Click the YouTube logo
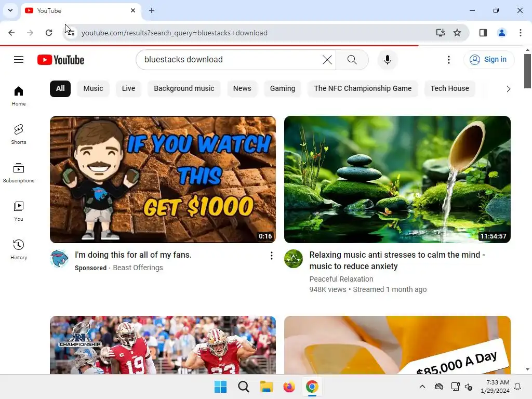This screenshot has width=532, height=399. [x=61, y=60]
